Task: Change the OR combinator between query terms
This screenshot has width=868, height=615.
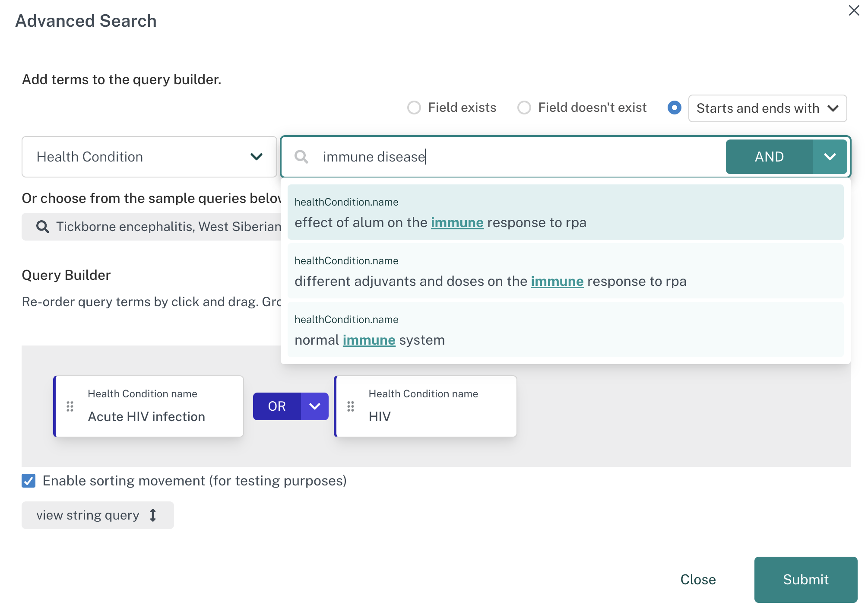Action: pos(276,406)
